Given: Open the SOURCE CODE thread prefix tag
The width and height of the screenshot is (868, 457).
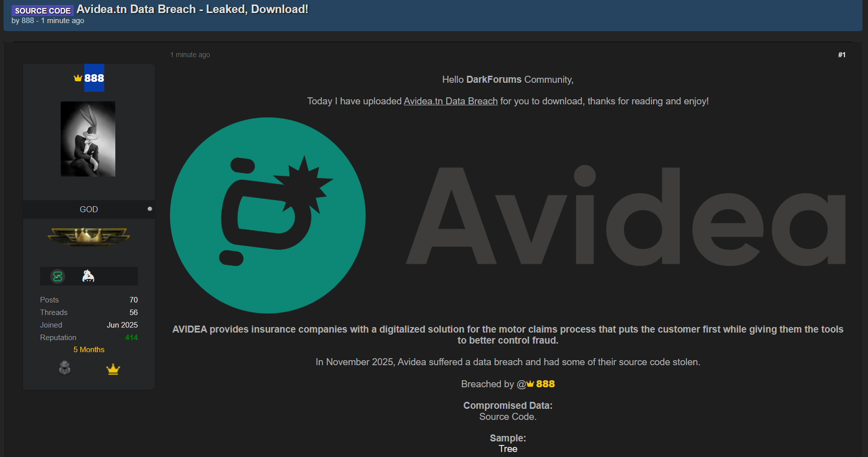Looking at the screenshot, I should point(43,11).
